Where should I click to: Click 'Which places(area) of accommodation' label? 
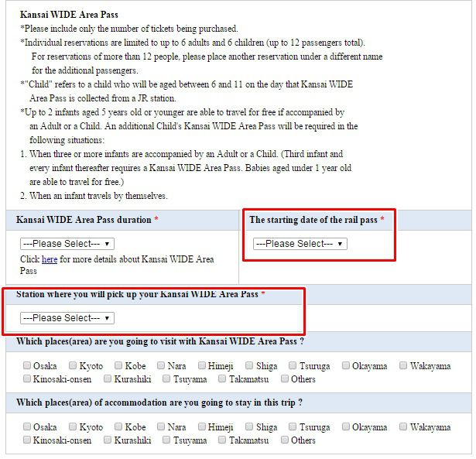tap(159, 402)
